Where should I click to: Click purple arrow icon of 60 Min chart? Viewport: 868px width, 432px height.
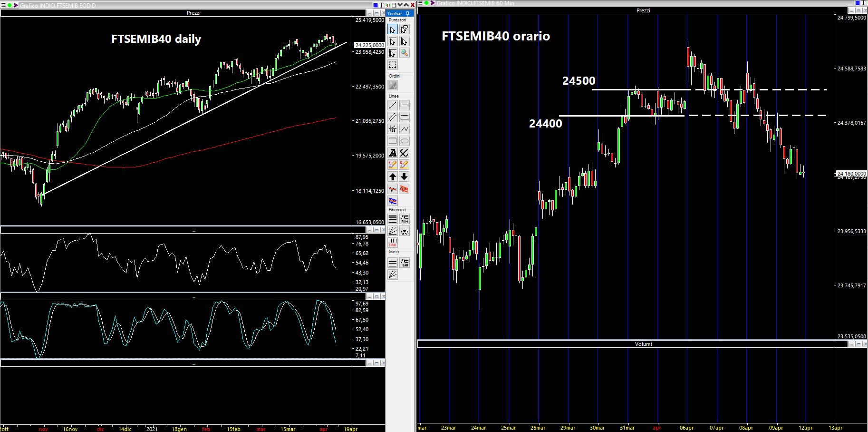[x=432, y=3]
